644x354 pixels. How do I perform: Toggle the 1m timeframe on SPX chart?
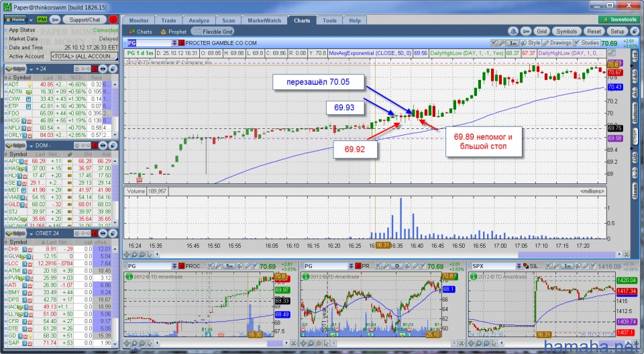pos(568,266)
